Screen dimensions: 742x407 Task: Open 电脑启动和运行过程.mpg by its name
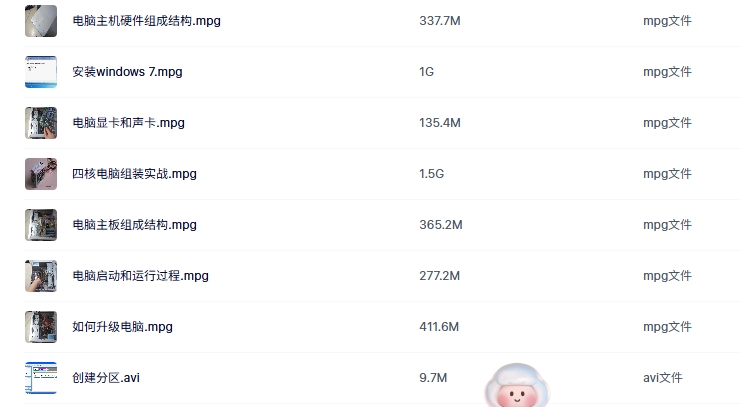click(140, 276)
